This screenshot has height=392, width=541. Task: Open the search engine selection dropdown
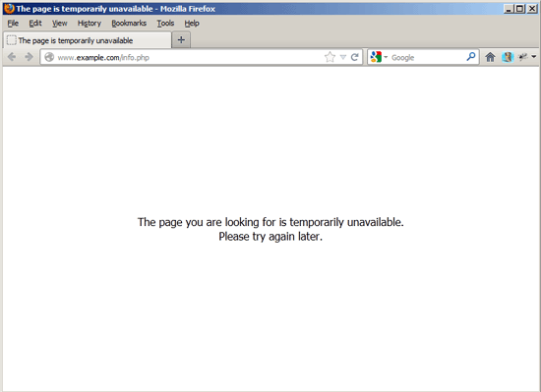[x=386, y=57]
